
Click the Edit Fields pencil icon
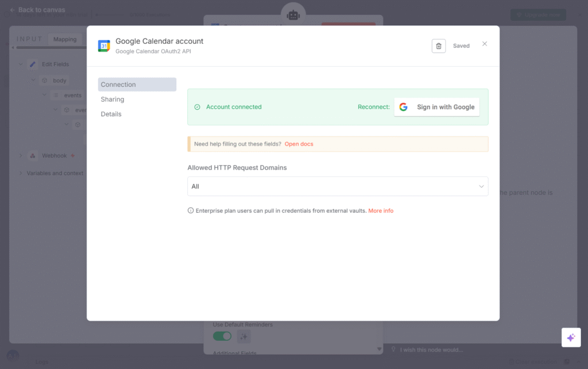[x=33, y=64]
